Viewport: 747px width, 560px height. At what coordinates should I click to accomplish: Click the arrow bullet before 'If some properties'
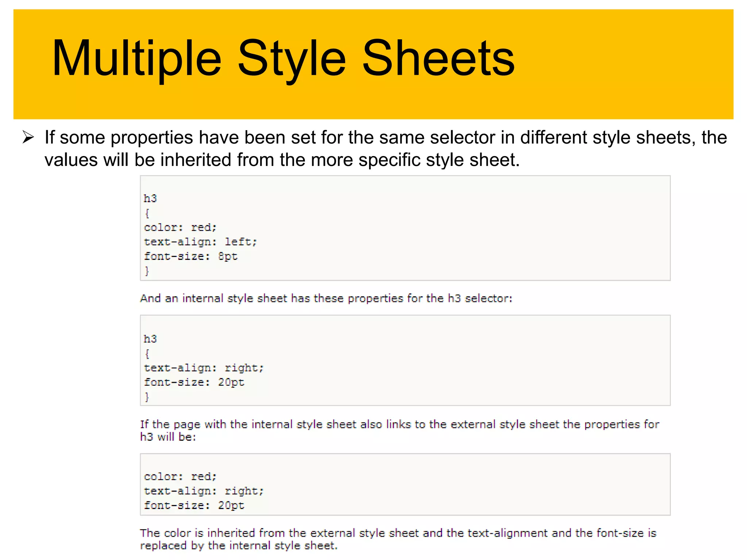[28, 137]
